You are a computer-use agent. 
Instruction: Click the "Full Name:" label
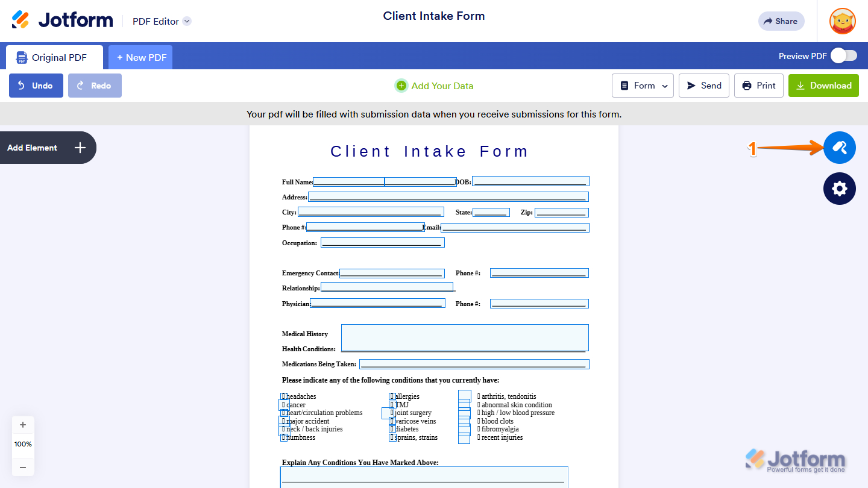coord(298,182)
